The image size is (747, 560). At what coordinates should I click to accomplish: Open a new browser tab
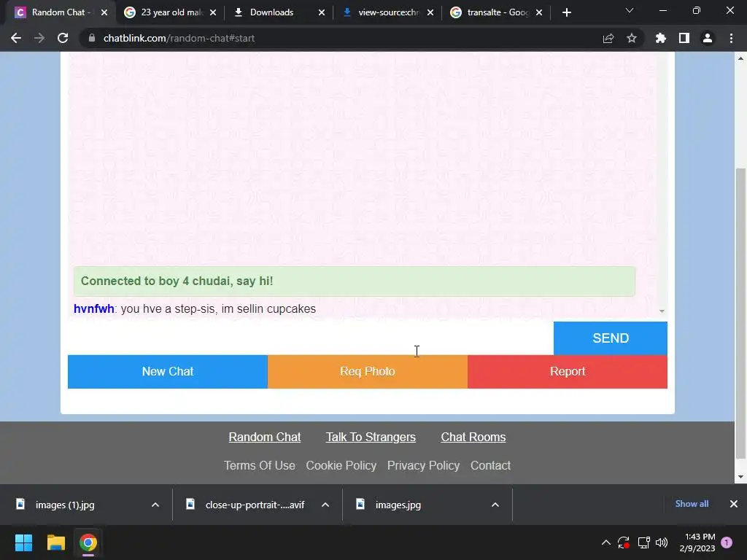click(x=566, y=12)
